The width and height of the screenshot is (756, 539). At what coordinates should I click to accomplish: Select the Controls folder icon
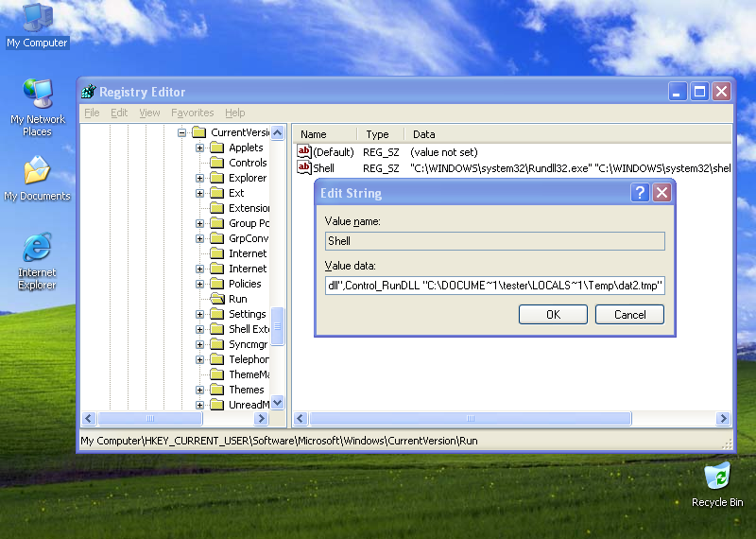pos(217,163)
